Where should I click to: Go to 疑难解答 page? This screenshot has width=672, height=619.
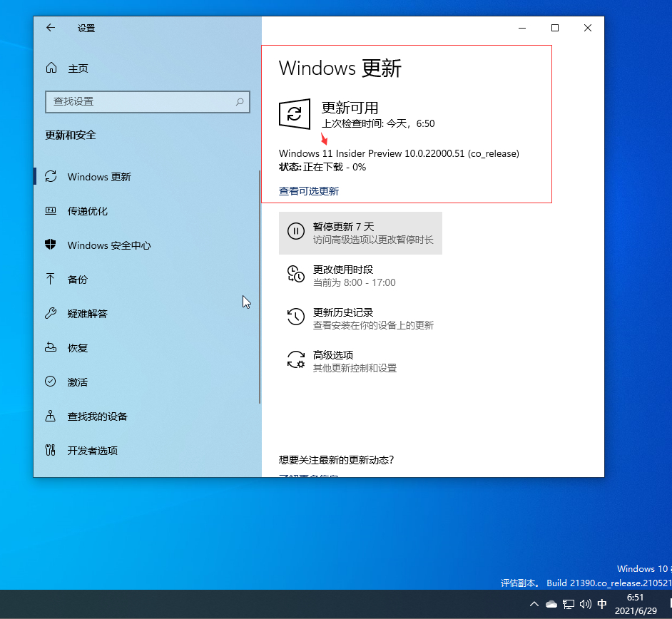147,313
